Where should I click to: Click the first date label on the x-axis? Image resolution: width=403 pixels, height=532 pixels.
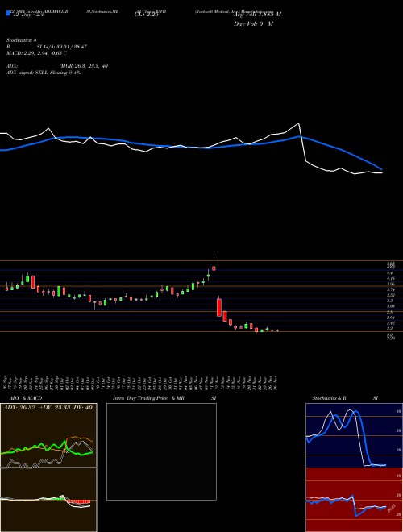6,383
